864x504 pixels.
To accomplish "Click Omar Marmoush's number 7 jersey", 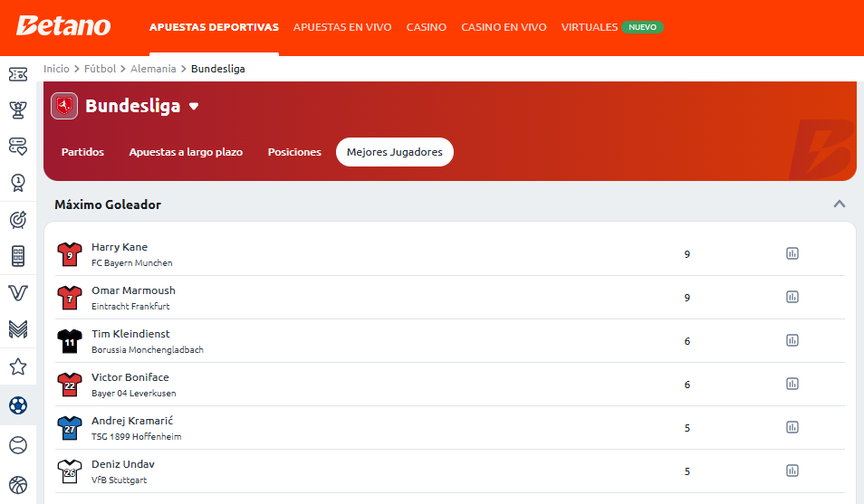I will tap(70, 298).
